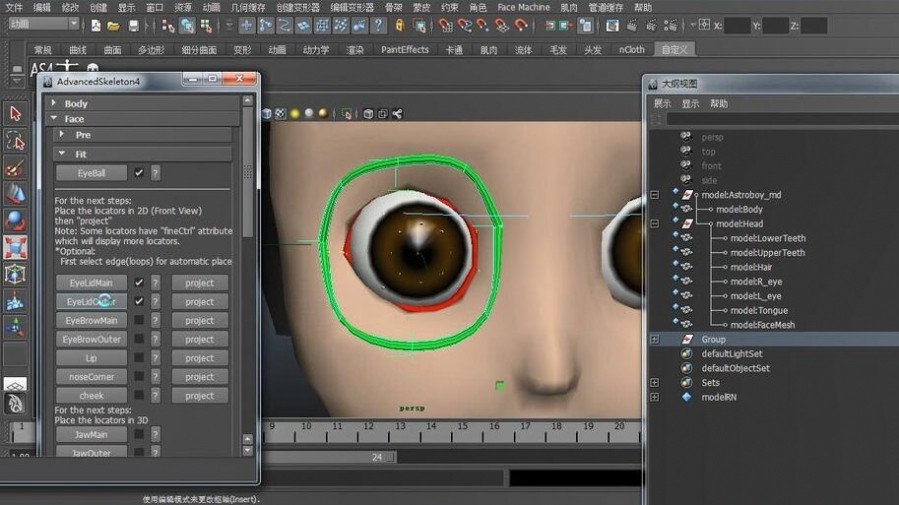Viewport: 899px width, 505px height.
Task: Collapse model:Astroboy_md node in outliner
Action: (654, 195)
